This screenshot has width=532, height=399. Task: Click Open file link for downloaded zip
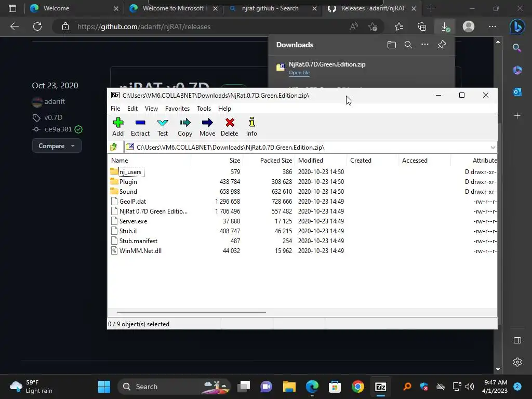(x=299, y=73)
